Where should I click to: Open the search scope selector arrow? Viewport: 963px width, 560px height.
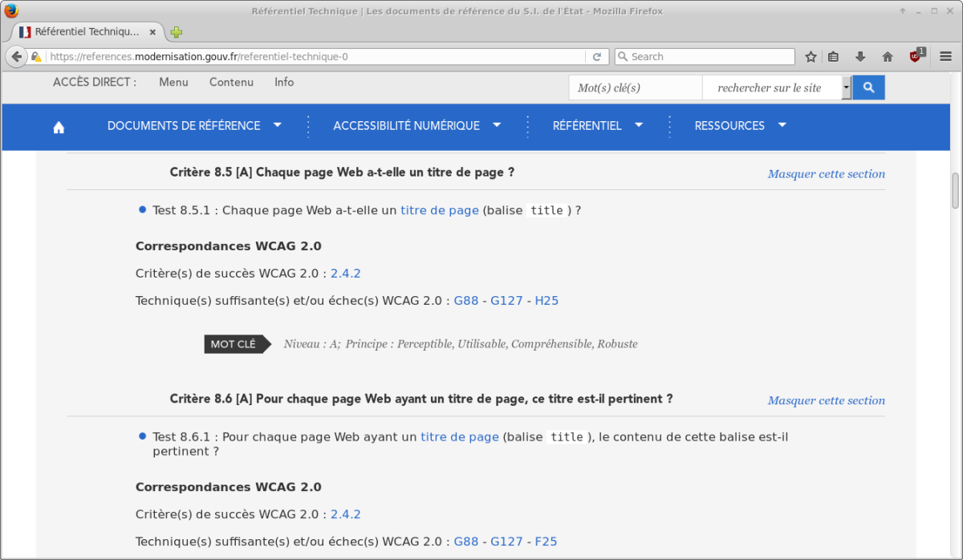(846, 87)
